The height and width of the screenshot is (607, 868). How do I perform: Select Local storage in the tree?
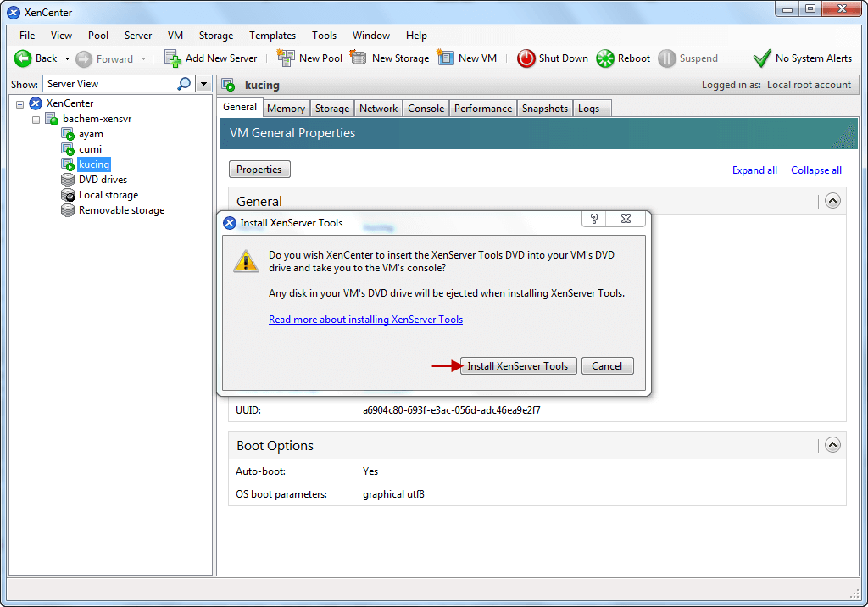coord(108,195)
